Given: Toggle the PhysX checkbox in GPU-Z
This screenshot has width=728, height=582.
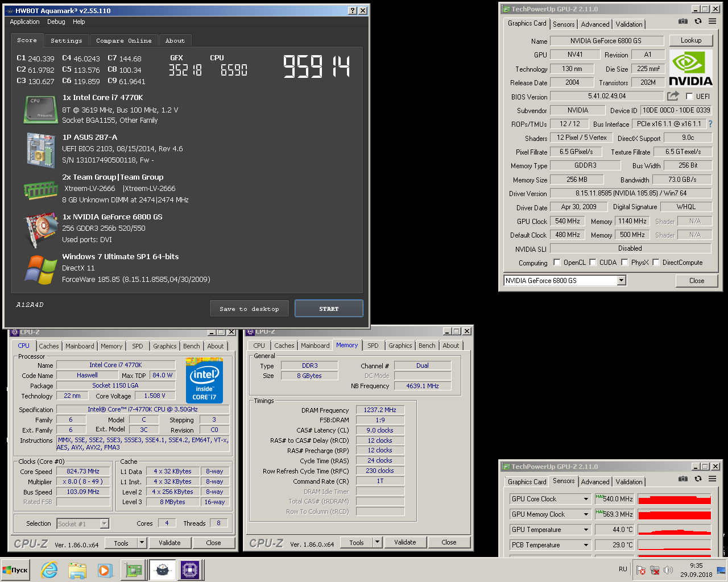Looking at the screenshot, I should pyautogui.click(x=624, y=262).
